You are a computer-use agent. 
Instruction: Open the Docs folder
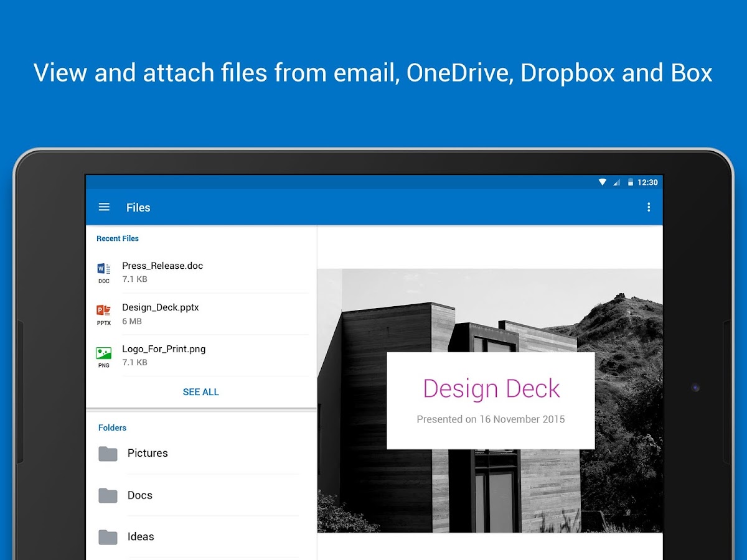139,495
